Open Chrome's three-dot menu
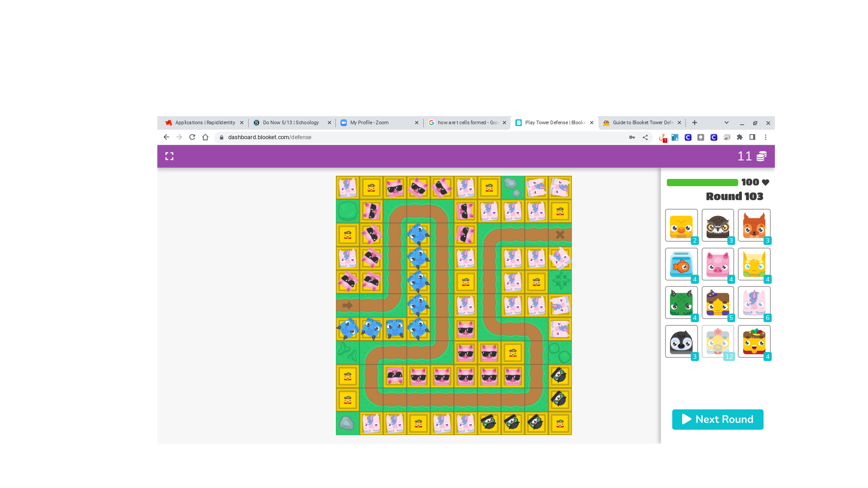This screenshot has height=488, width=868. [765, 137]
